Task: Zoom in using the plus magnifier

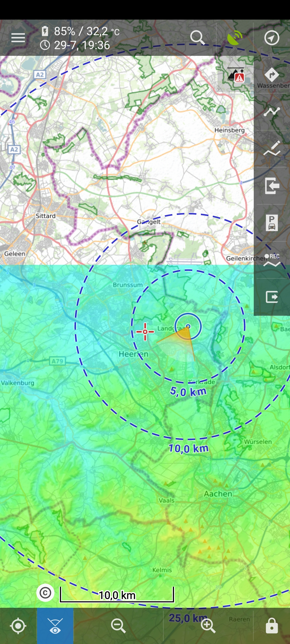Action: click(208, 626)
